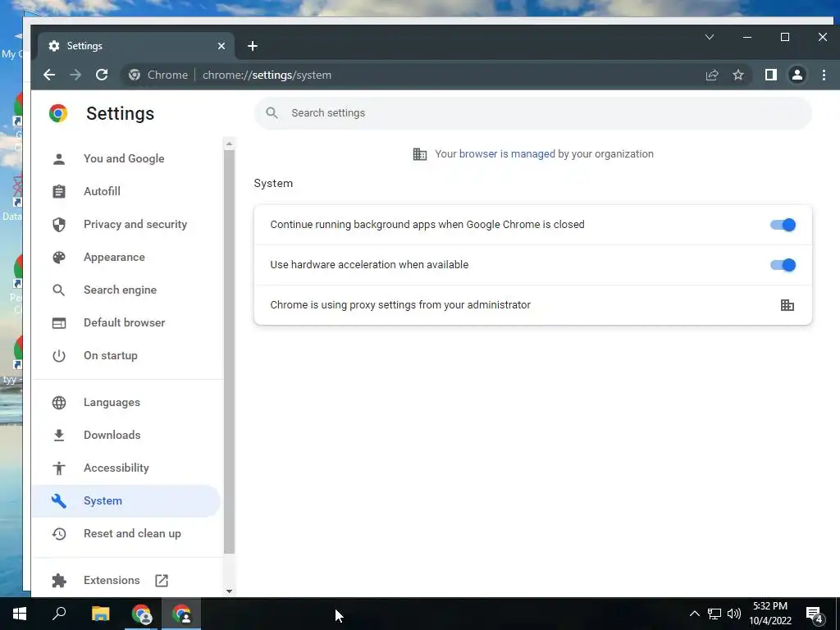Click the share page icon in the address bar
Viewport: 840px width, 630px height.
(x=712, y=75)
